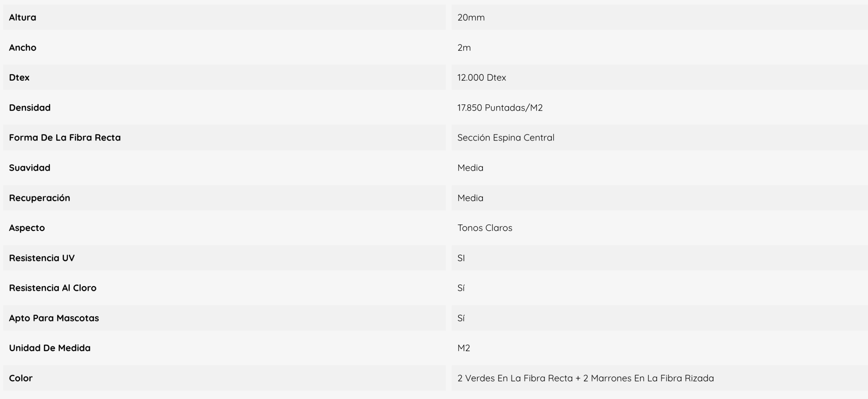Click the M2 value for Unidad De Medida

pyautogui.click(x=464, y=348)
